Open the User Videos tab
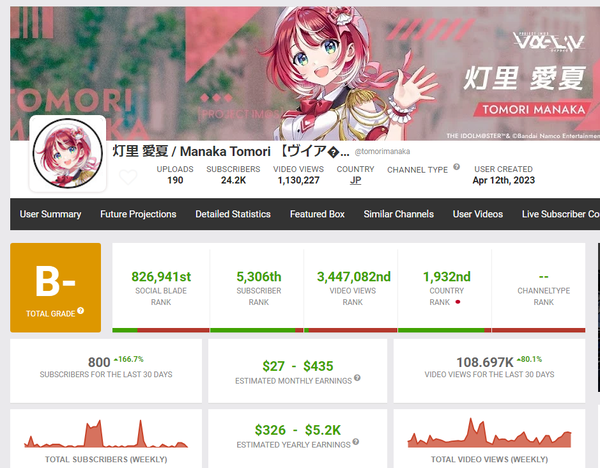The width and height of the screenshot is (600, 468). pos(478,214)
